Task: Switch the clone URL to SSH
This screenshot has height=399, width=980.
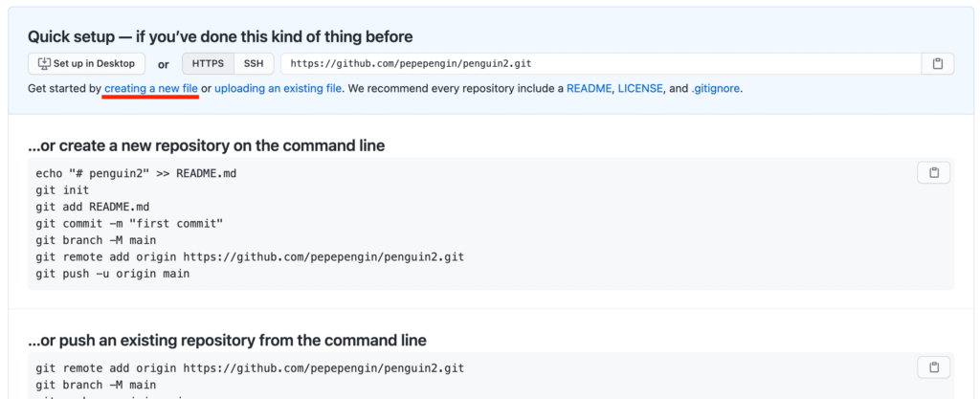Action: point(254,64)
